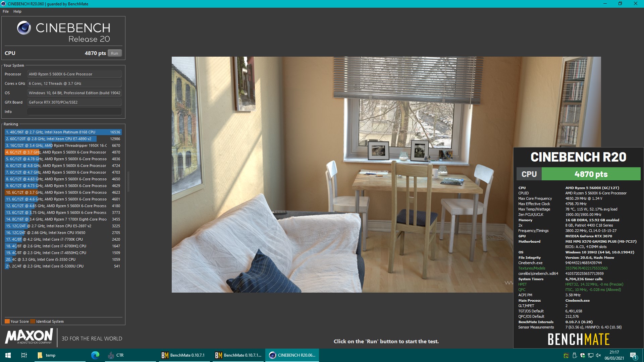
Task: Click the orange Your Score legend swatch
Action: pyautogui.click(x=7, y=321)
